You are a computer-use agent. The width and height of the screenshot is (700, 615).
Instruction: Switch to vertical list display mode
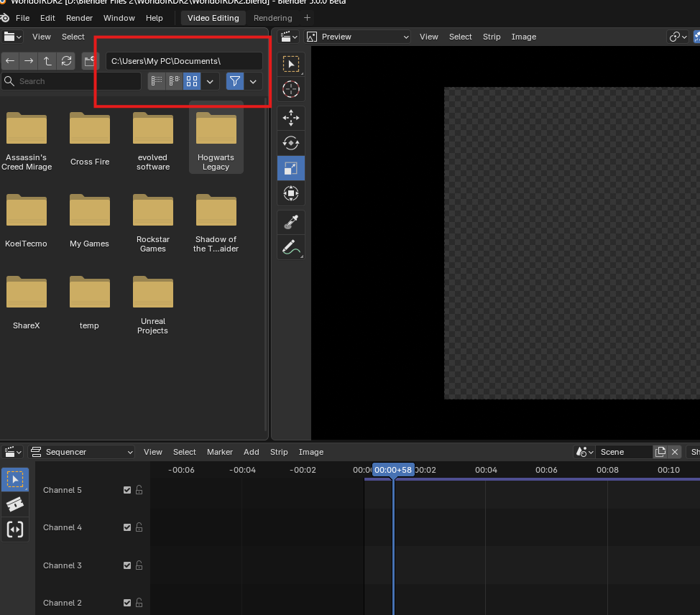coord(157,81)
